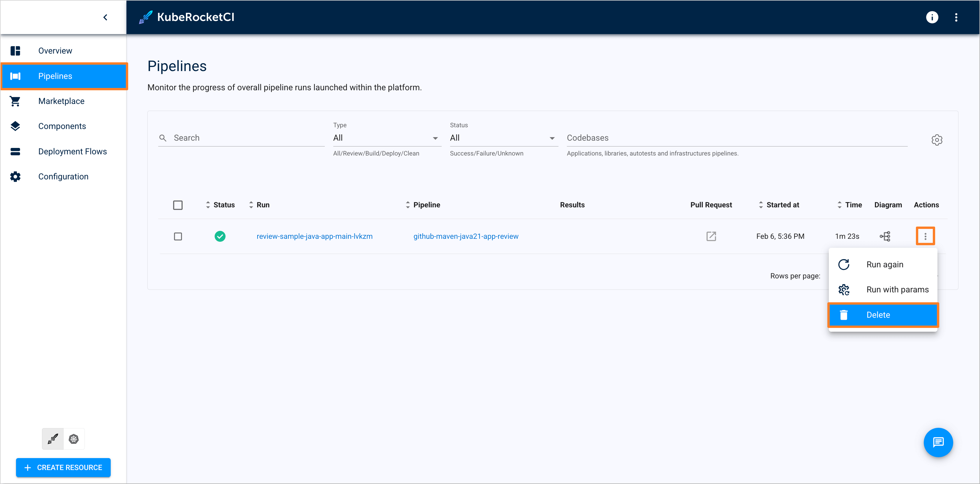This screenshot has width=980, height=484.
Task: Switch to Kubernetes view icon
Action: click(74, 439)
